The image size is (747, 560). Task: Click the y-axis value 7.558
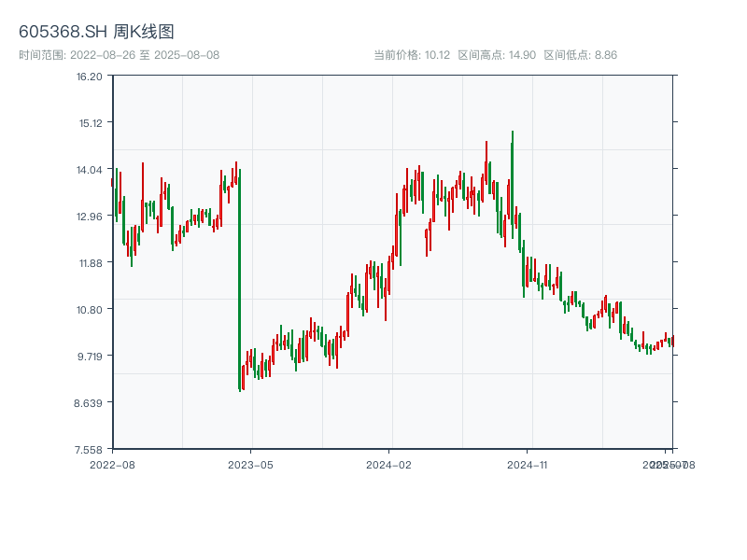point(88,450)
